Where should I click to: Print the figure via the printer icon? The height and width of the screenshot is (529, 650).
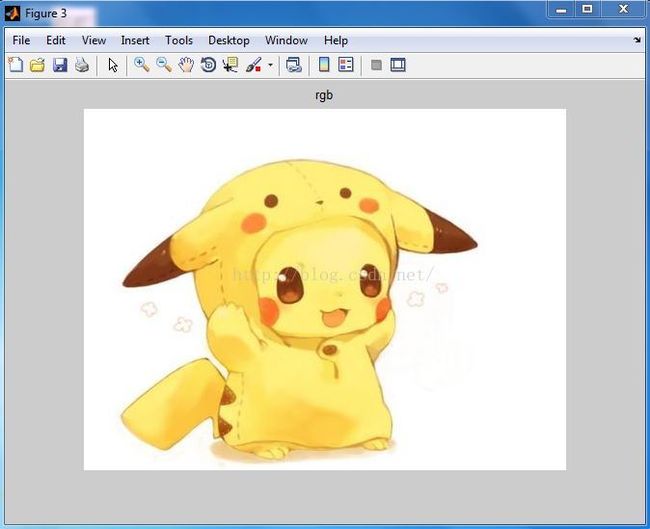(x=82, y=65)
